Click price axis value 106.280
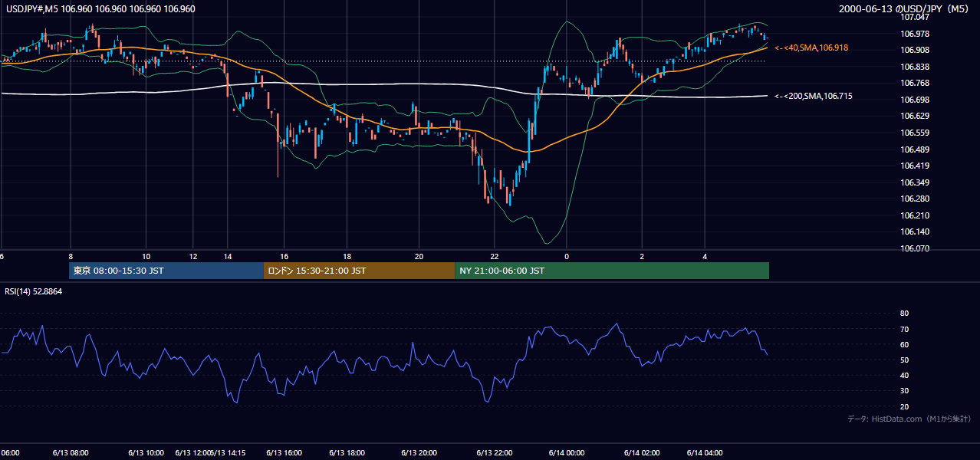 click(915, 199)
